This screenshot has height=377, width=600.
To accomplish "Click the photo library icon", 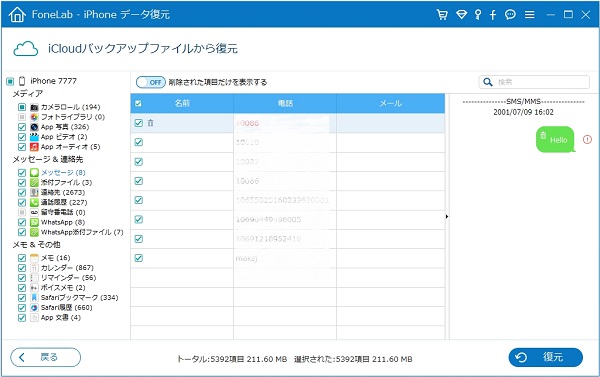I will click(x=34, y=117).
